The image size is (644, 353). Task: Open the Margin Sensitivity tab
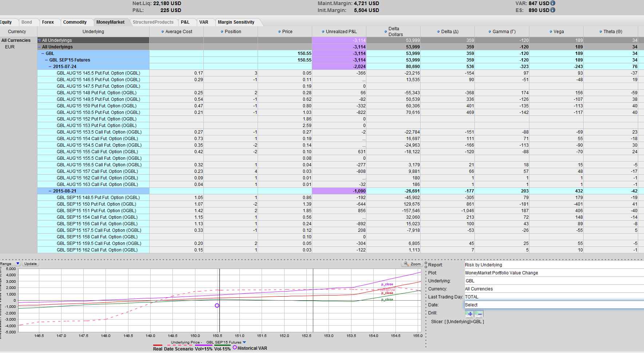[x=236, y=22]
